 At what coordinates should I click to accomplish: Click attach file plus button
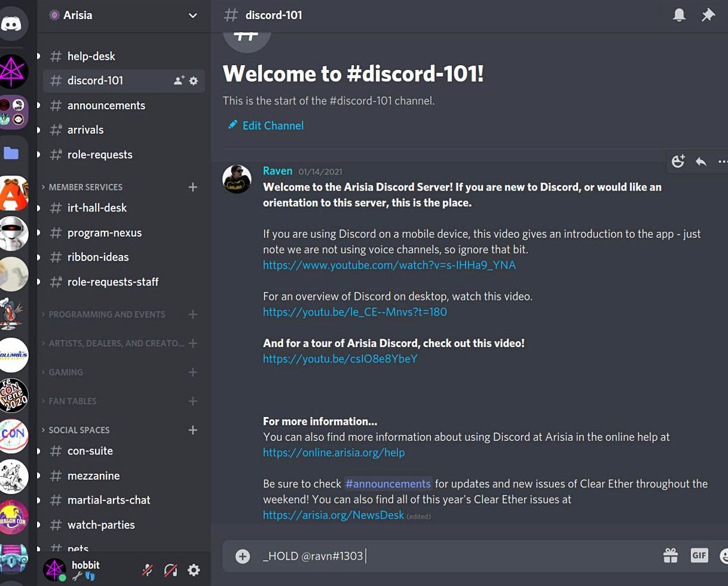pos(243,556)
